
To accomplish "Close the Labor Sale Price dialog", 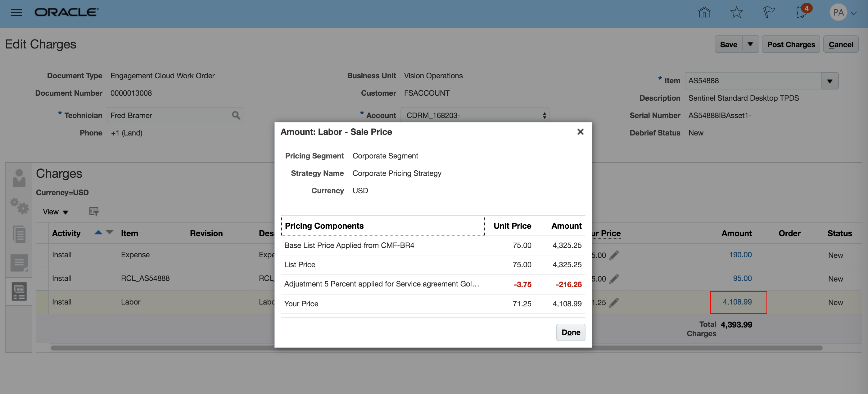I will tap(580, 132).
